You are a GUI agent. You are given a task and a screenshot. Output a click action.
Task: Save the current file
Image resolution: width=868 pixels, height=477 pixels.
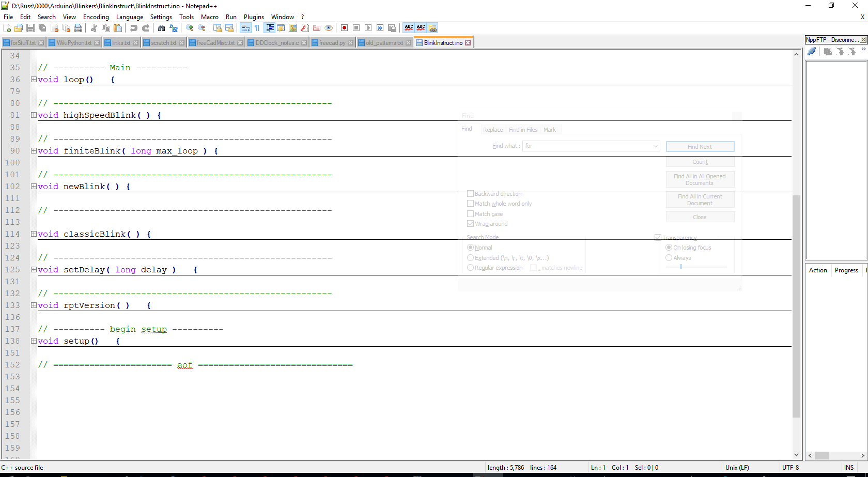coord(30,28)
